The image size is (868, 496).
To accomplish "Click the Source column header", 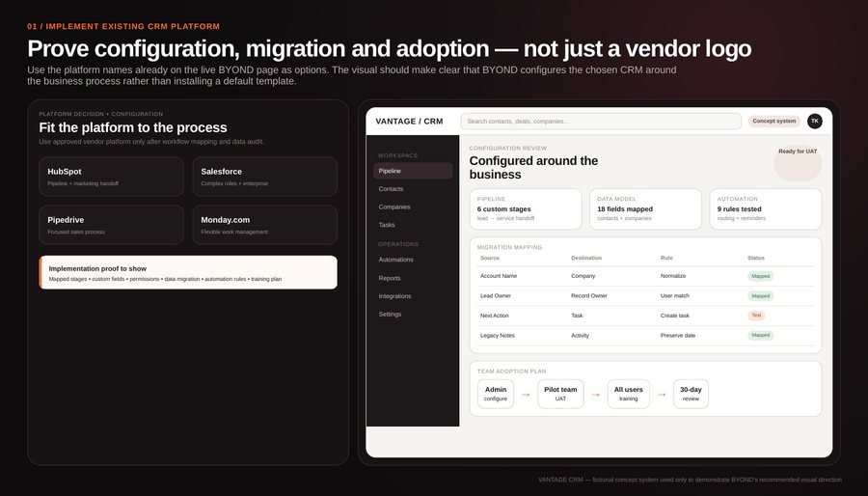I will (489, 258).
